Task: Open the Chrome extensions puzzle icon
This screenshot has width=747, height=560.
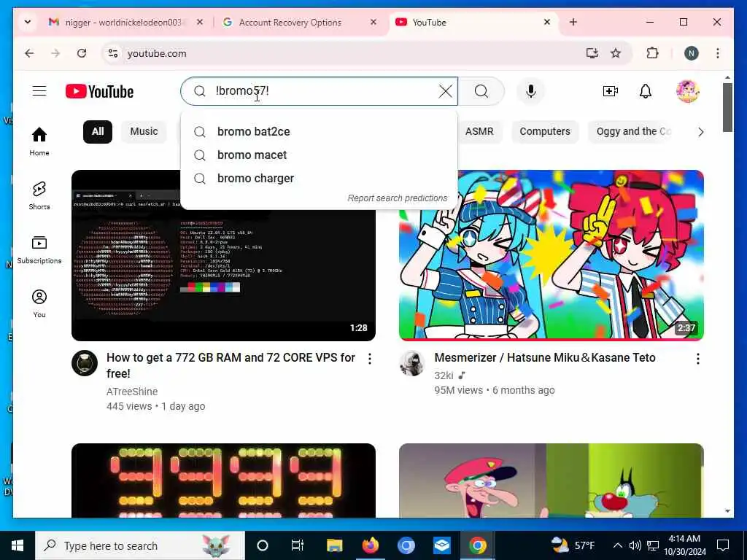Action: point(652,52)
